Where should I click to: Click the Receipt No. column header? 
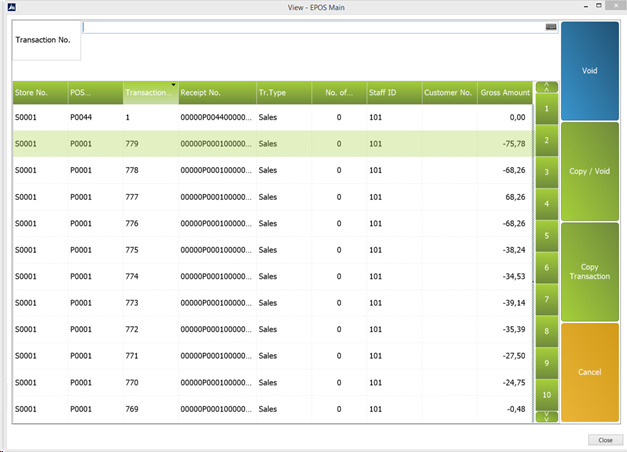coord(216,93)
